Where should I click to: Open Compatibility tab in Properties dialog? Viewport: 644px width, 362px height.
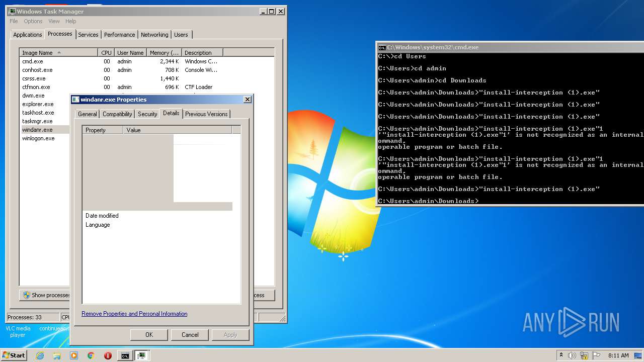[117, 114]
